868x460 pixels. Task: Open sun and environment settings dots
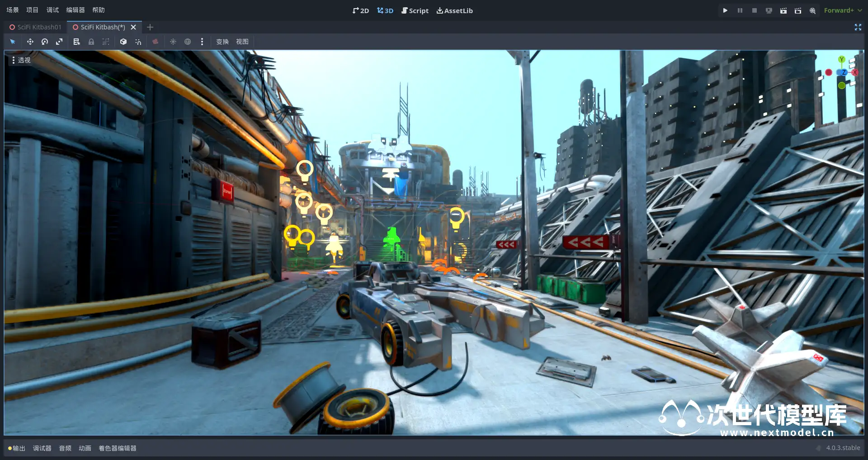202,42
